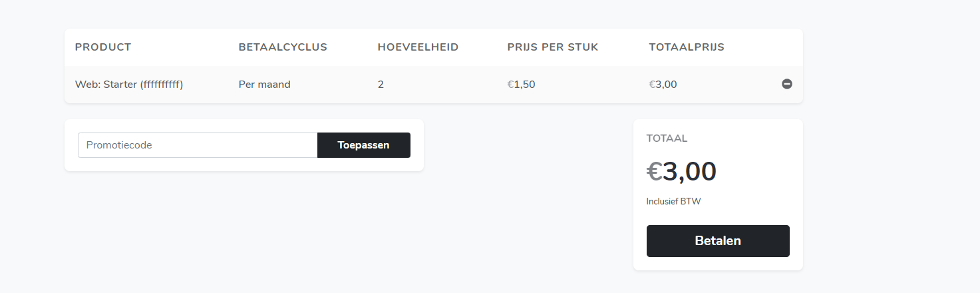980x293 pixels.
Task: Click the quantity value 2
Action: [381, 85]
